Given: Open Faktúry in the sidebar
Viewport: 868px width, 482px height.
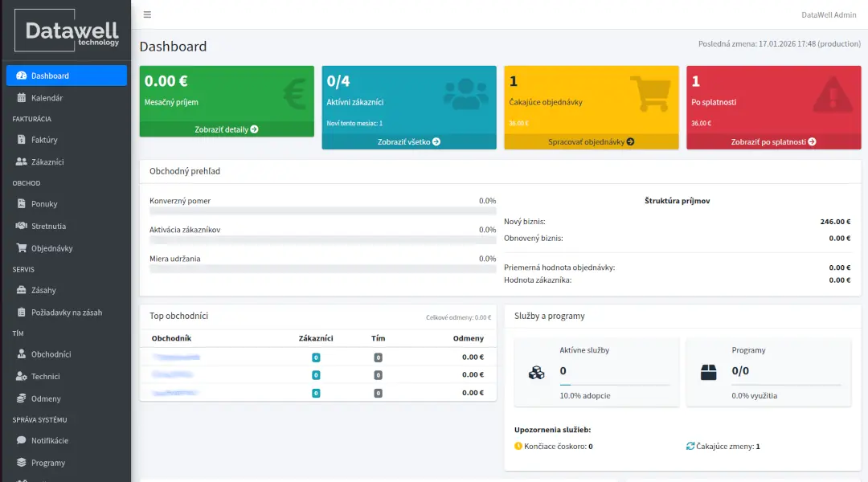Looking at the screenshot, I should 44,140.
